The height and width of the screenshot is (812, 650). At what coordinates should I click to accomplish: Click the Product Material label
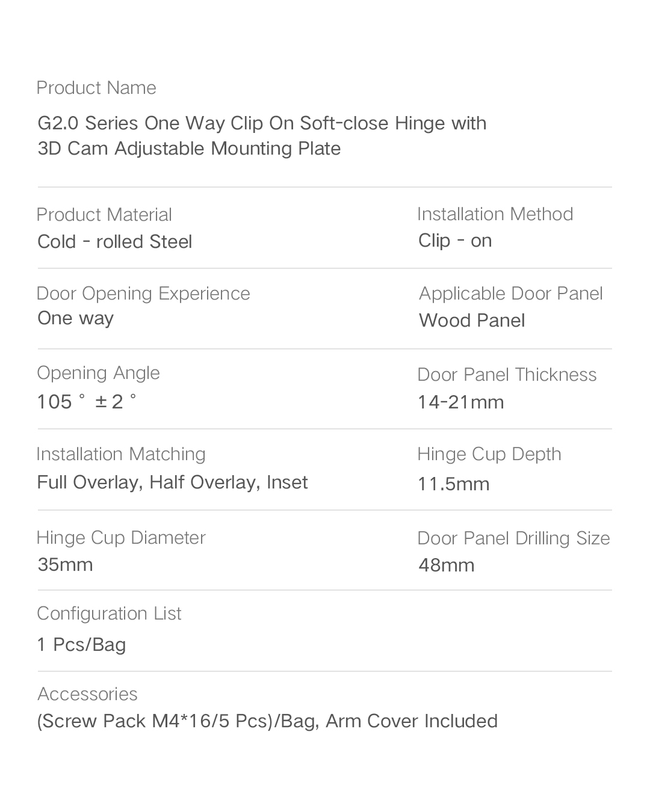click(104, 215)
